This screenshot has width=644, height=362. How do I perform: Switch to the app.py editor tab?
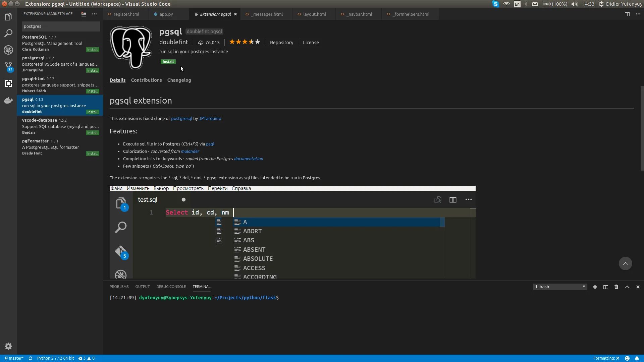(166, 14)
